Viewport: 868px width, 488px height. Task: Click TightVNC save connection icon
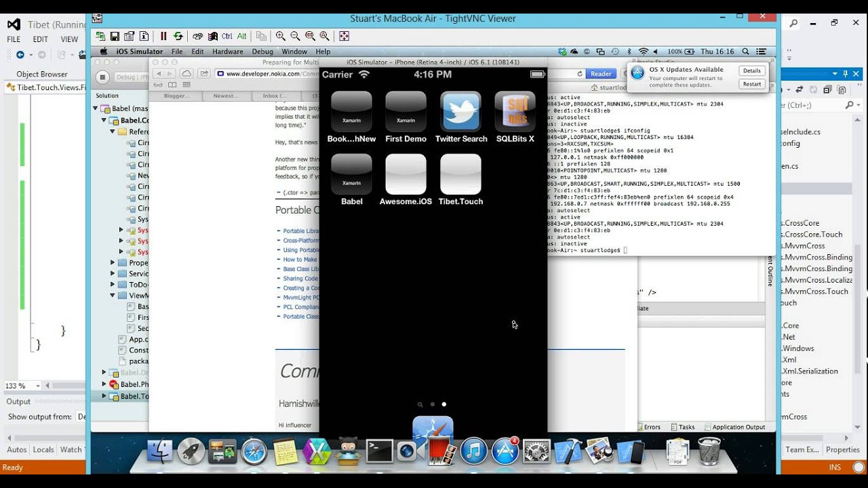(115, 36)
